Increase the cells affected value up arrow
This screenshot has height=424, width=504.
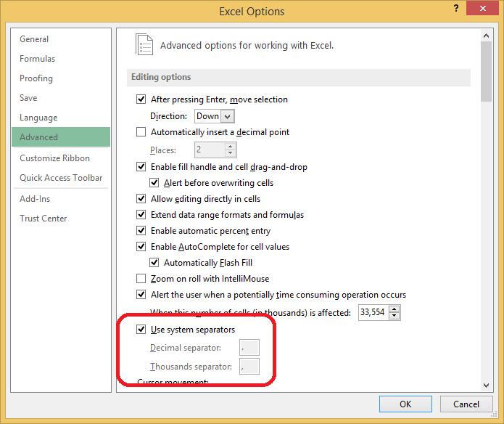(394, 309)
